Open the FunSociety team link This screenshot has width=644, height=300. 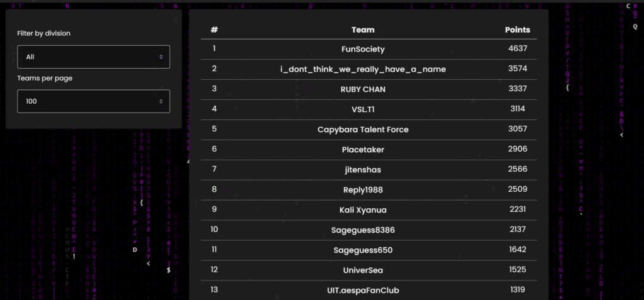click(x=363, y=48)
